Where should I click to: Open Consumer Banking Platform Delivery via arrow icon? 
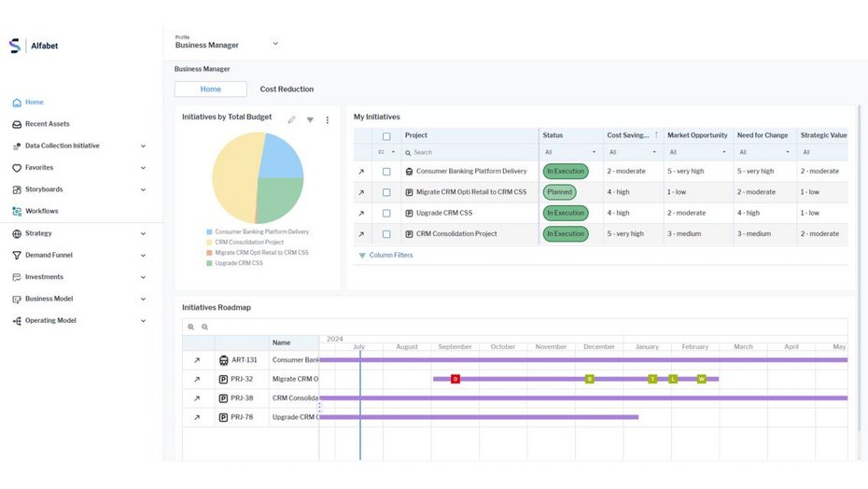tap(361, 172)
